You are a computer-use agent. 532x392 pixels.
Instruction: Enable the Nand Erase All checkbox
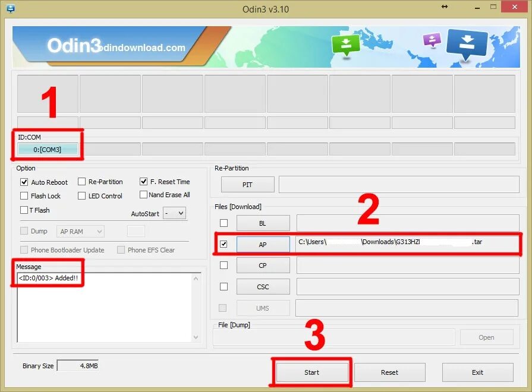(x=143, y=195)
